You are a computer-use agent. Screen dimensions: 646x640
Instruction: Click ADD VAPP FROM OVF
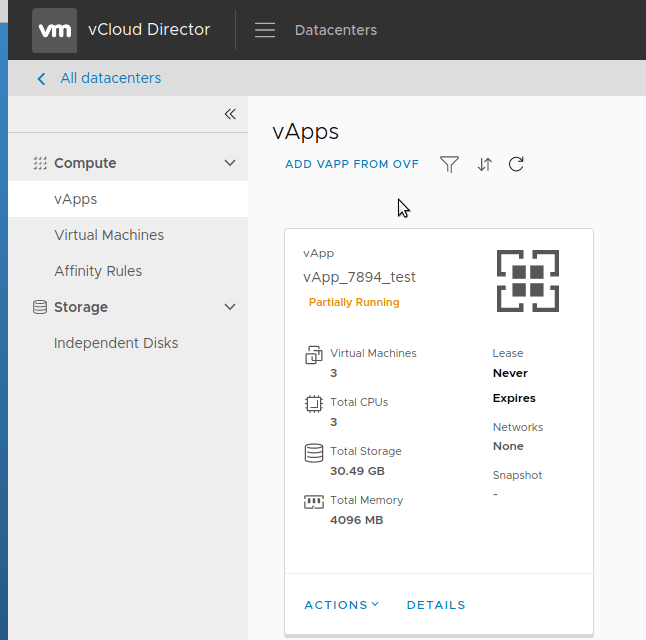pyautogui.click(x=352, y=164)
